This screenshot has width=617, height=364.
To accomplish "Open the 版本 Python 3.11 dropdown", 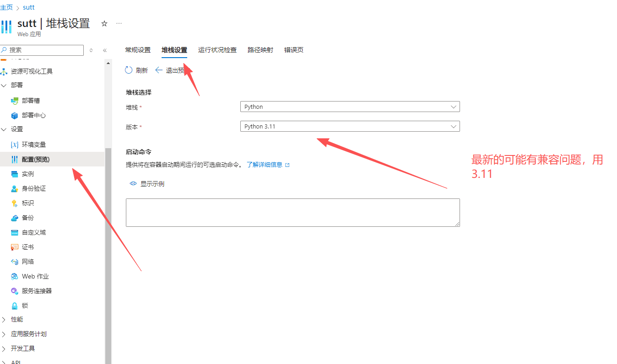I will coord(350,127).
